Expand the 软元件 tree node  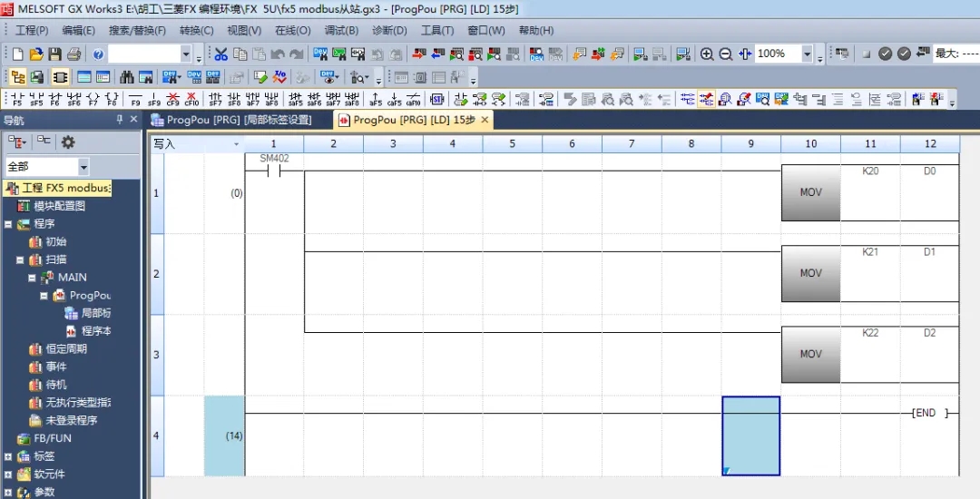coord(8,475)
